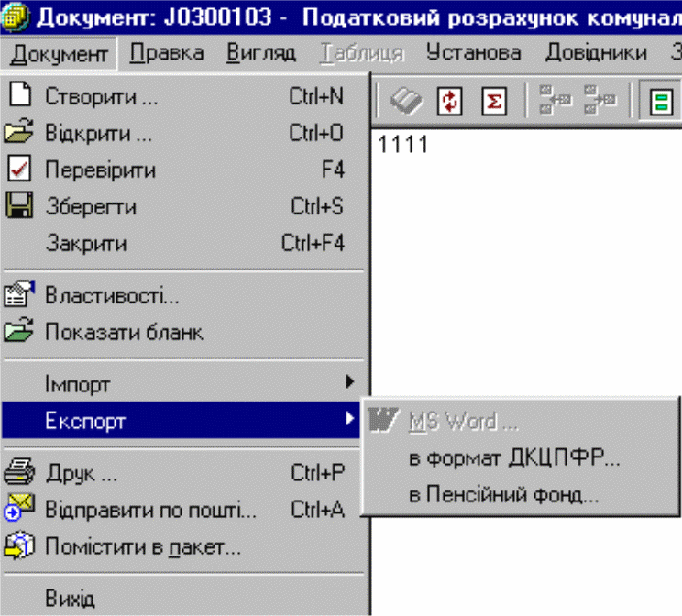Click Вихід to exit the program
The image size is (682, 616).
tap(70, 599)
